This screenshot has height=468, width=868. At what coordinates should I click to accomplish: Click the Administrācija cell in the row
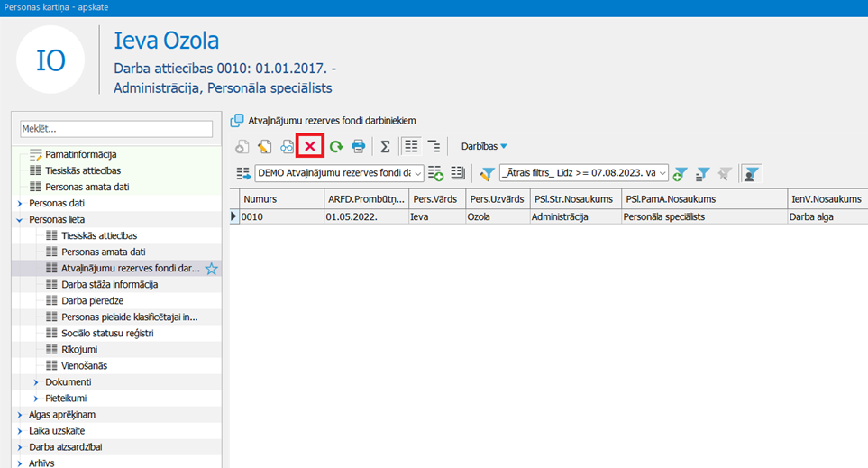pos(576,216)
